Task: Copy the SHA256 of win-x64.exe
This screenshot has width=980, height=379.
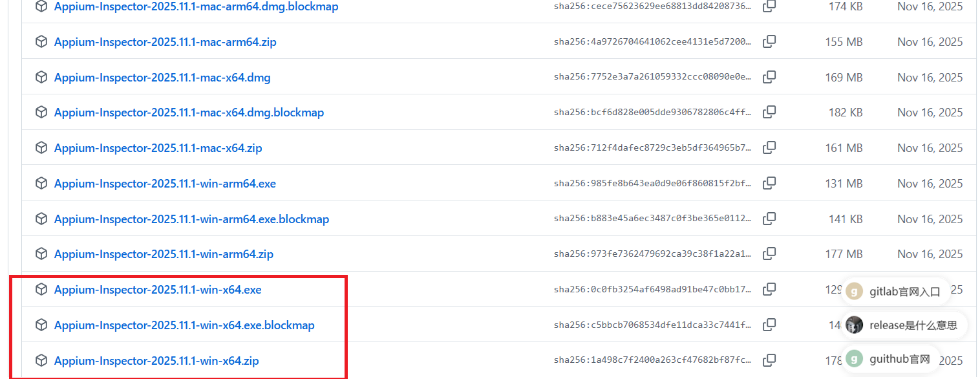Action: tap(769, 289)
